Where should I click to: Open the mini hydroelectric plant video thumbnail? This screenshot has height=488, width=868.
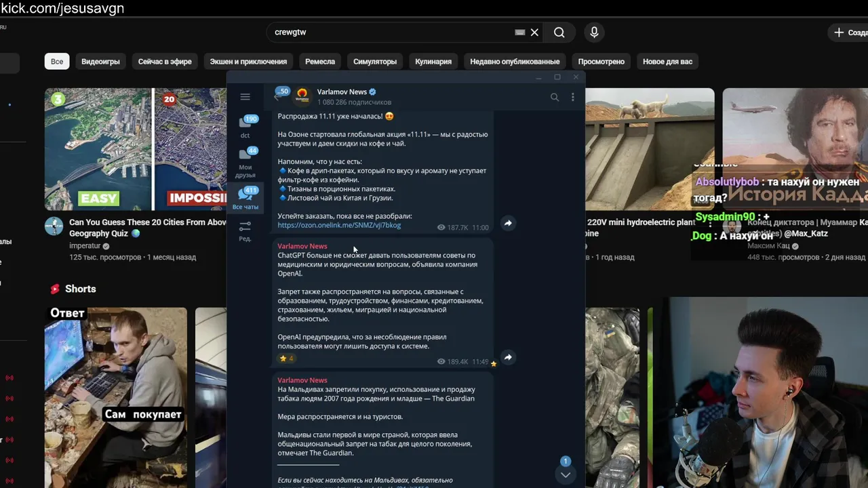650,149
